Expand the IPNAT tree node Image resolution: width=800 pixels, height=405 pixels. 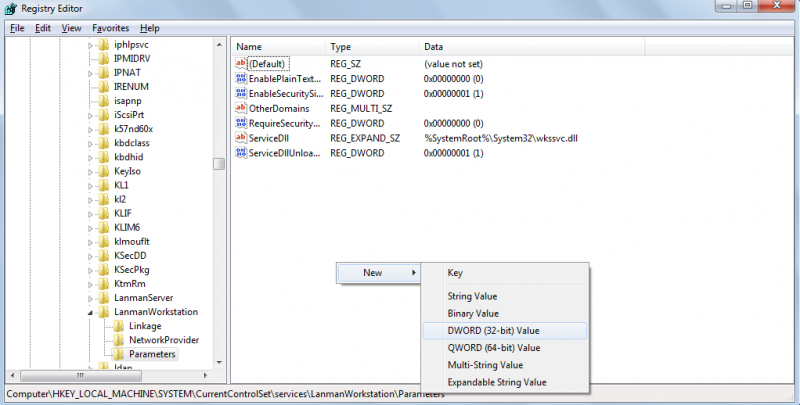click(x=90, y=73)
